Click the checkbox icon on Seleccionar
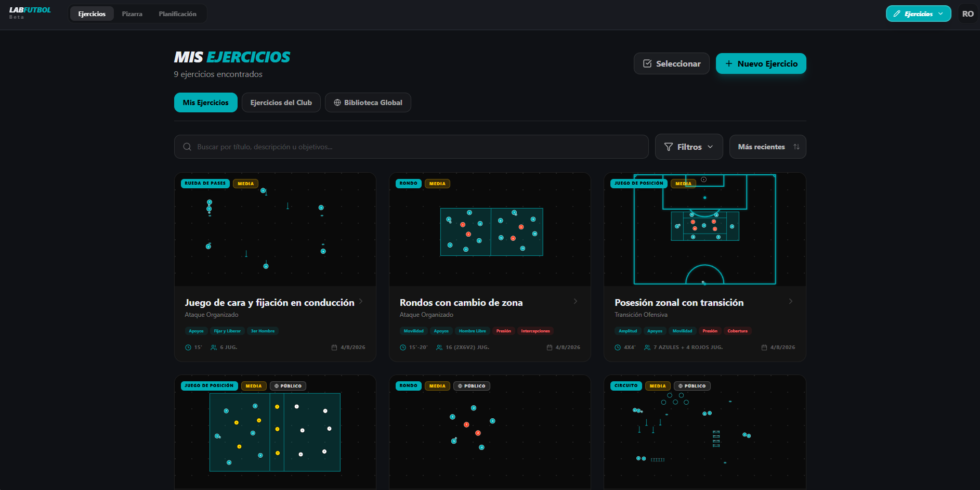 pyautogui.click(x=647, y=63)
